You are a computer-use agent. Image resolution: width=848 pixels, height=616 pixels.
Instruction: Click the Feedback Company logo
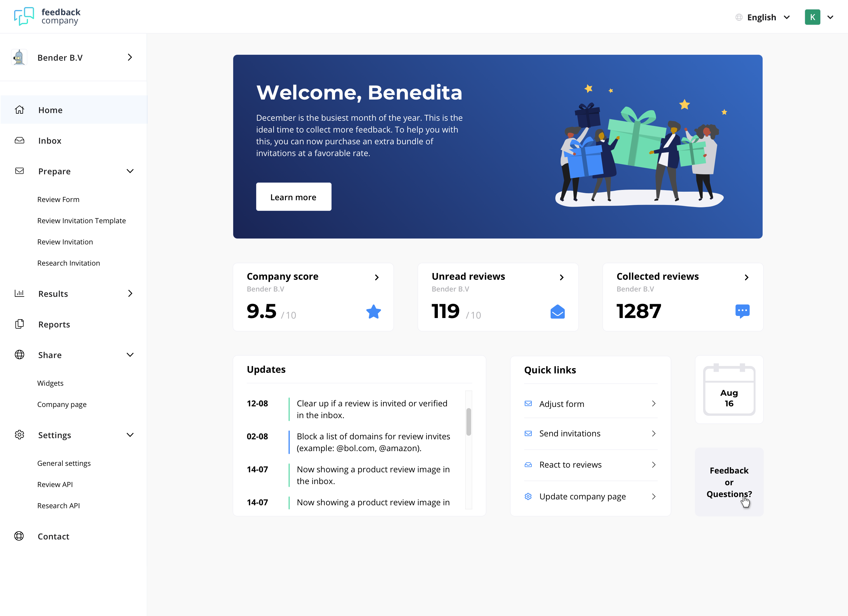[47, 16]
